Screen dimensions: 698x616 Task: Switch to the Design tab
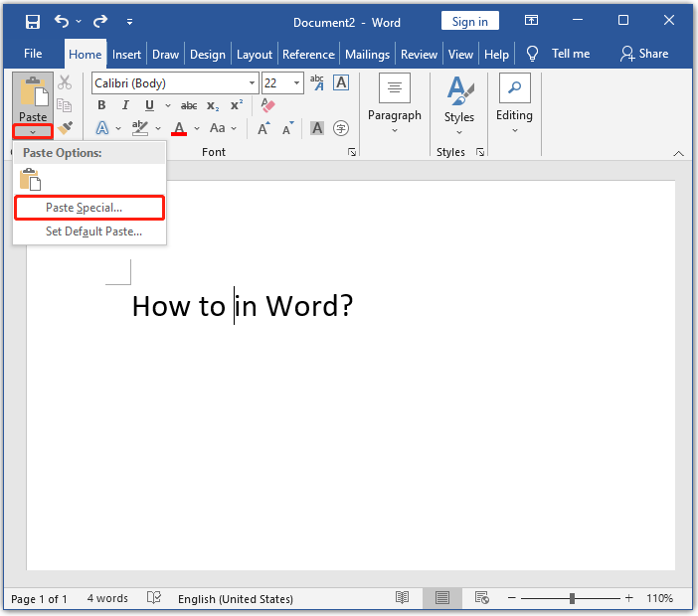(208, 55)
